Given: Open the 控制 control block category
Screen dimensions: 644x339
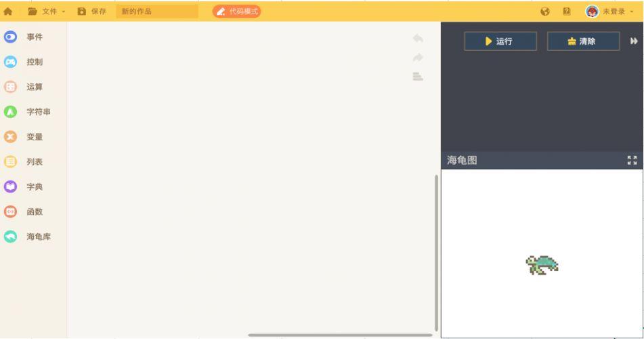Looking at the screenshot, I should pyautogui.click(x=24, y=62).
